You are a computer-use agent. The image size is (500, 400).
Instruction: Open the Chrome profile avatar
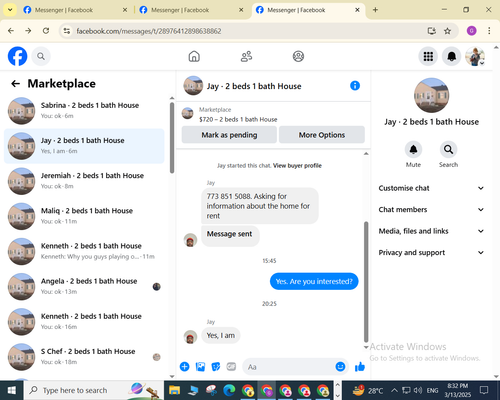click(471, 31)
